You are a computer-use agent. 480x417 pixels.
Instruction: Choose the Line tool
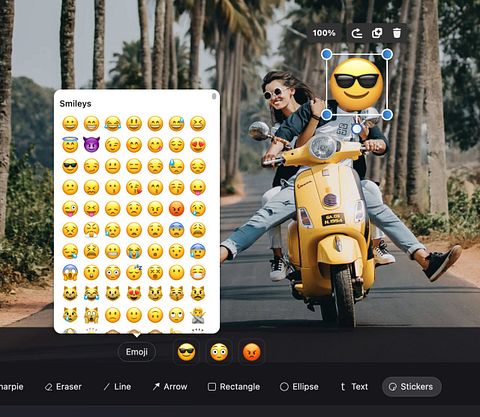pos(117,387)
